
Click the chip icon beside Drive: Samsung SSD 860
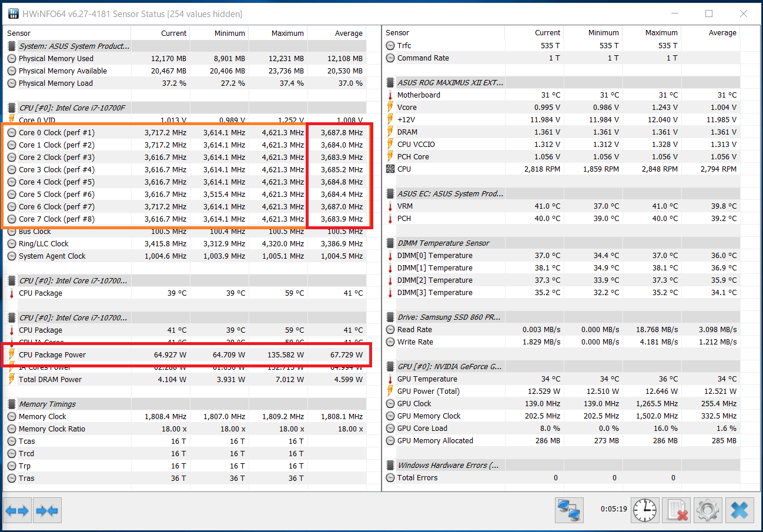[390, 317]
